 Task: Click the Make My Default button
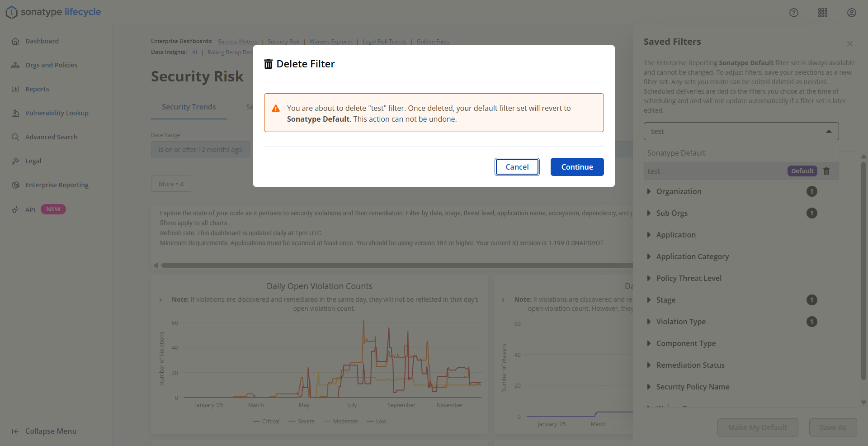coord(758,427)
